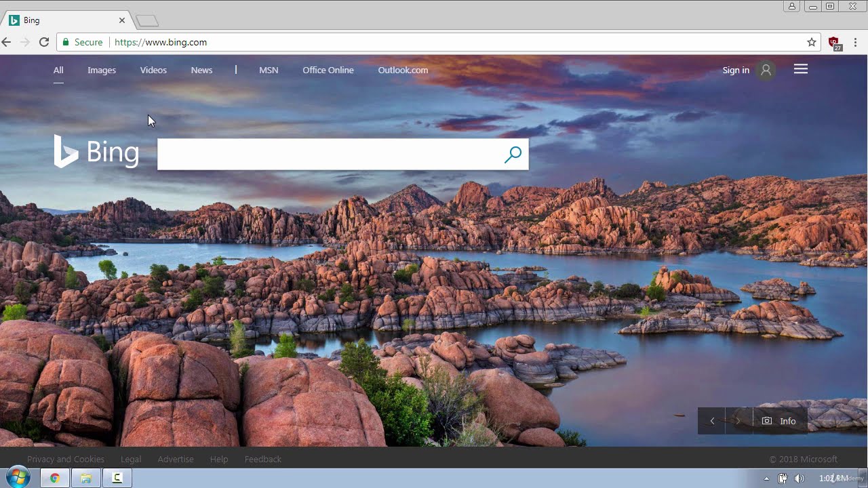Open Advertise footer link
The height and width of the screenshot is (488, 868).
tap(176, 459)
